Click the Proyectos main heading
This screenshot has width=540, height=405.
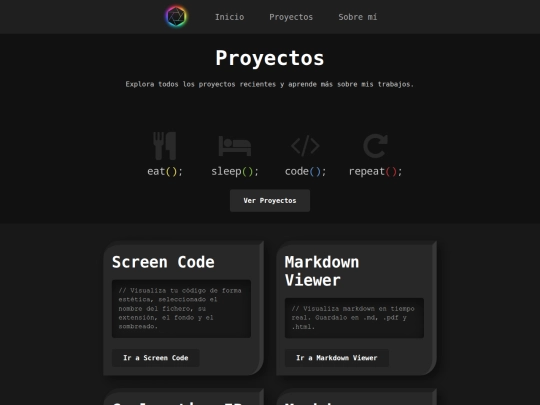pos(270,58)
